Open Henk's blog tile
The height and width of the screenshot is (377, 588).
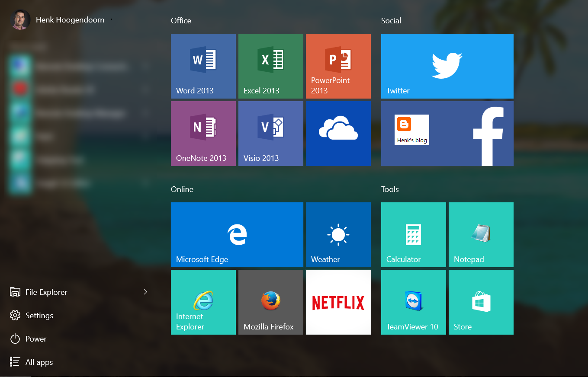[411, 130]
